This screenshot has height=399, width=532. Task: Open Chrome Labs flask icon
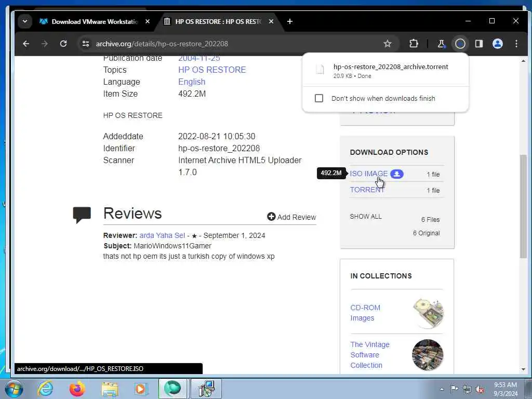pyautogui.click(x=441, y=44)
